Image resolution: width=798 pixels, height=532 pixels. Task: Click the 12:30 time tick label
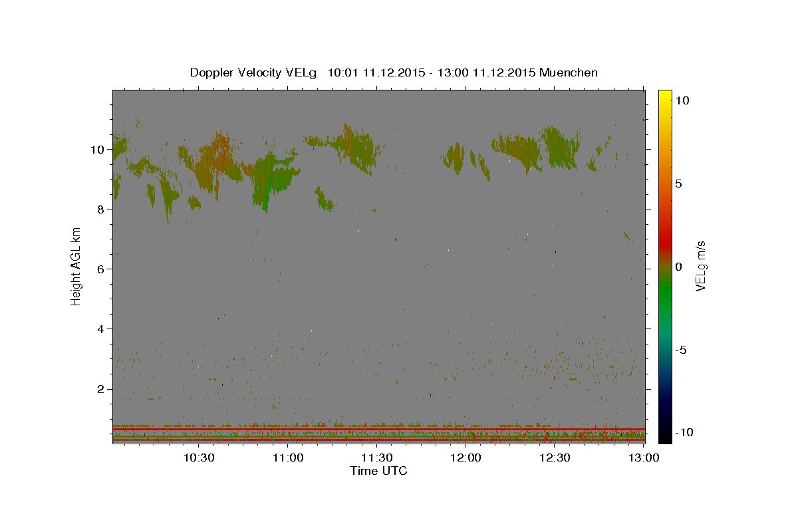click(555, 458)
